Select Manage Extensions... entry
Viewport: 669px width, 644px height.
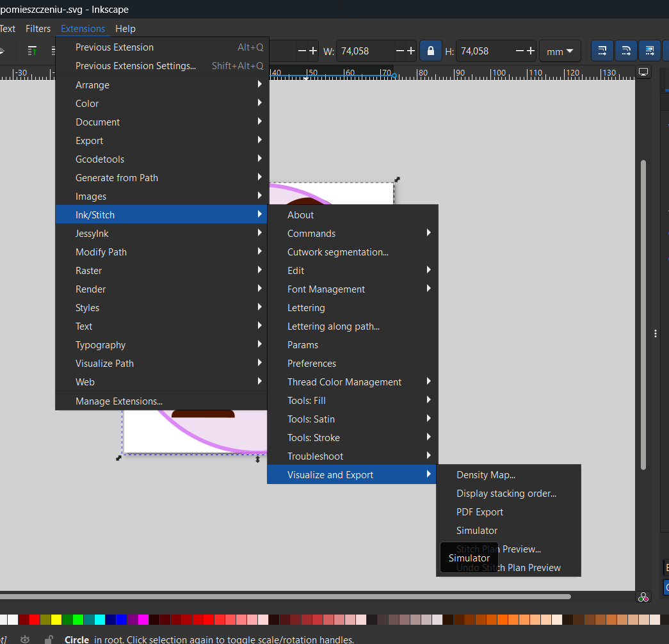pos(162,401)
